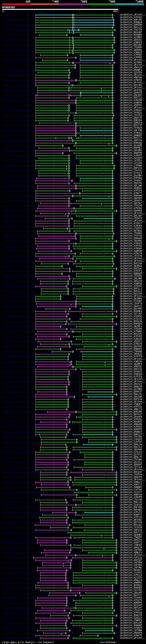Open hit UniRef100_A9PE88
The width and height of the screenshot is (146, 644).
pos(131,25)
